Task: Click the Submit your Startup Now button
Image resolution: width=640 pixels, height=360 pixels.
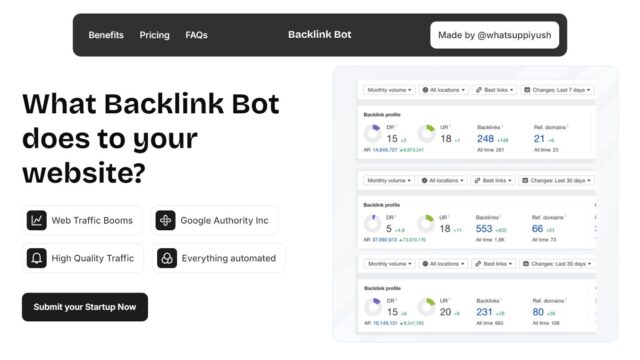Action: pos(85,307)
